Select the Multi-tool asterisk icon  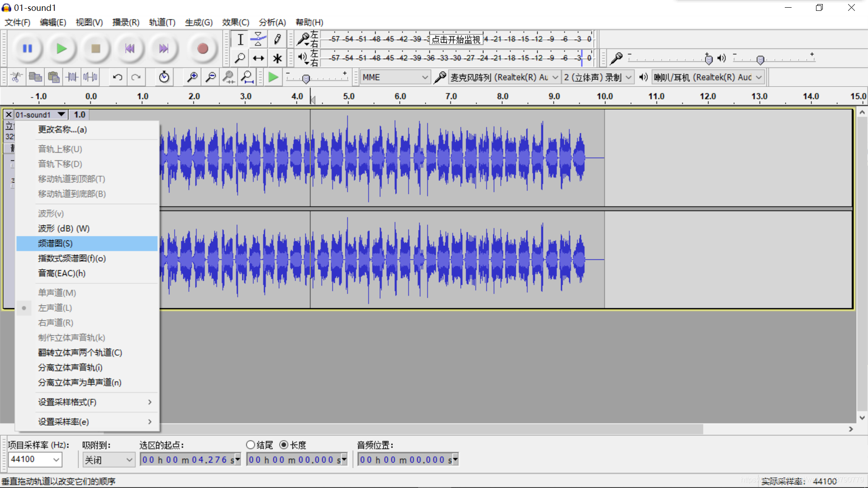[277, 58]
